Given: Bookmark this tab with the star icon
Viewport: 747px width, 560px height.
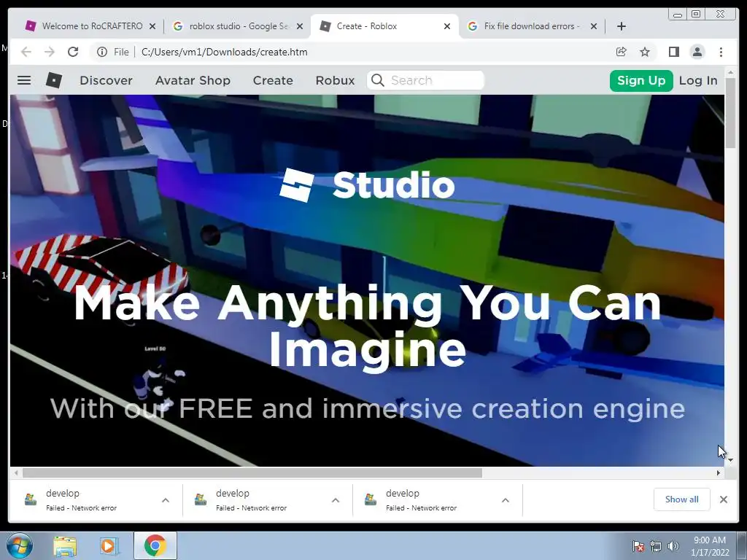Looking at the screenshot, I should coord(645,52).
